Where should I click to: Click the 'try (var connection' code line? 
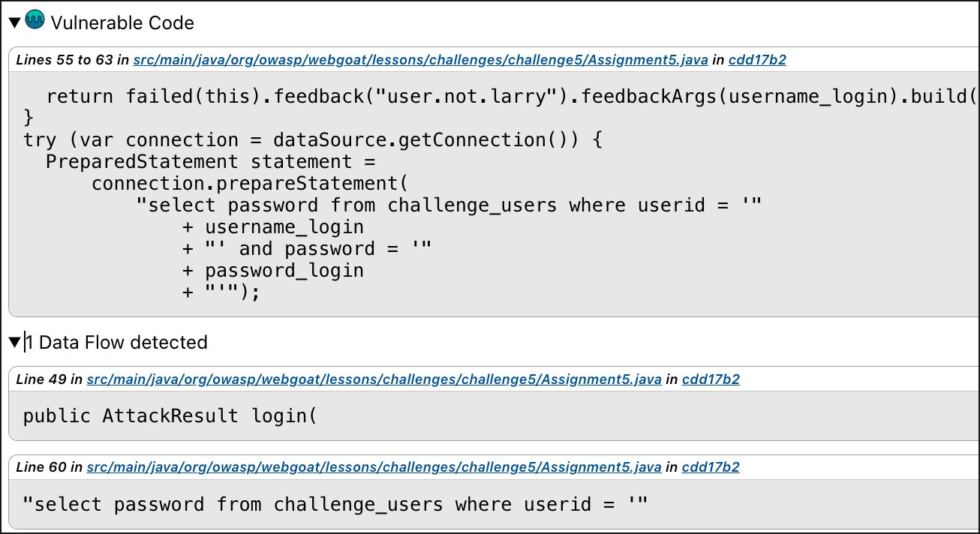click(x=313, y=140)
